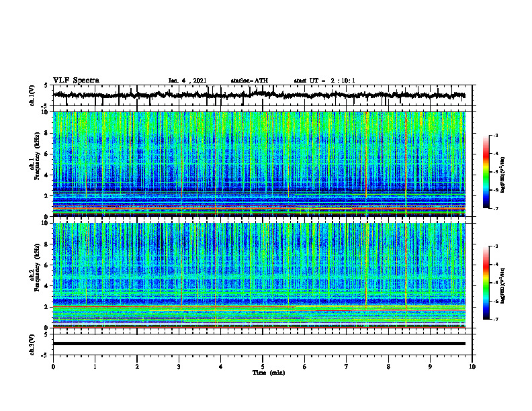The height and width of the screenshot is (411, 532).
Task: Click the 3 tick on the time axis
Action: pos(179,367)
